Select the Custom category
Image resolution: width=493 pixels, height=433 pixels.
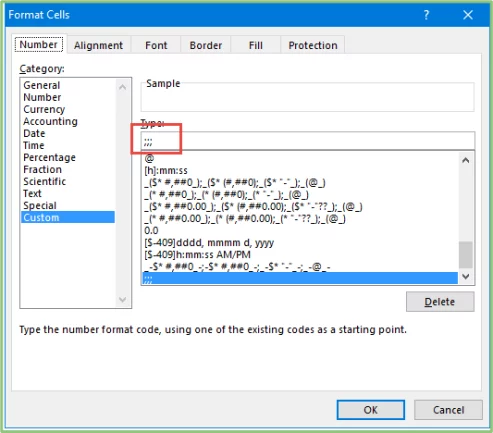pos(68,217)
